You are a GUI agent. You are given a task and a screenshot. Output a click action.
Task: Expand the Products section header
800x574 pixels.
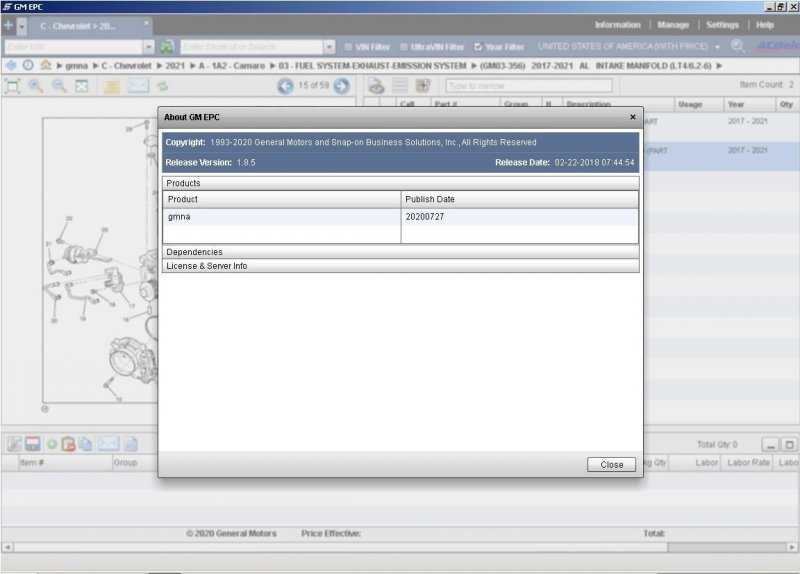(x=401, y=183)
